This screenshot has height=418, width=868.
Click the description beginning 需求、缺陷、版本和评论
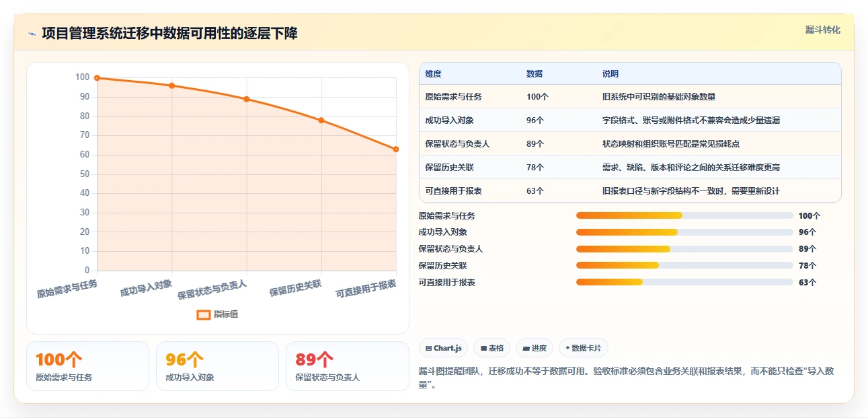point(691,168)
